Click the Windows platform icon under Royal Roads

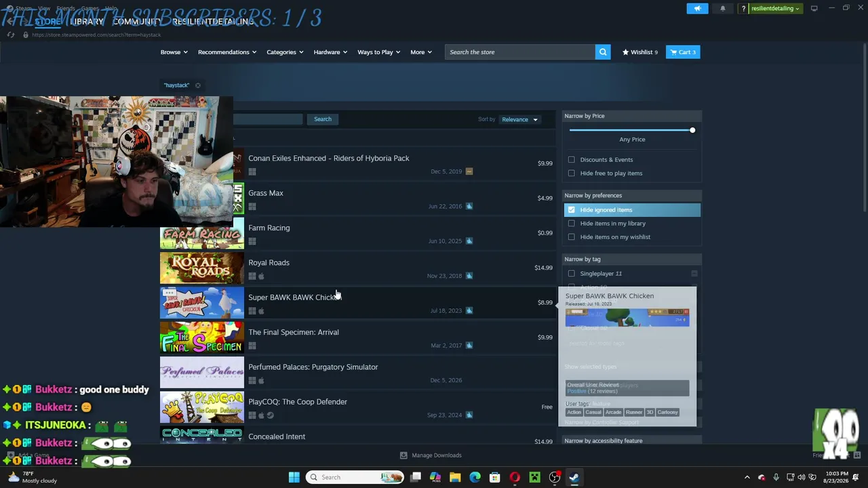[x=252, y=276]
